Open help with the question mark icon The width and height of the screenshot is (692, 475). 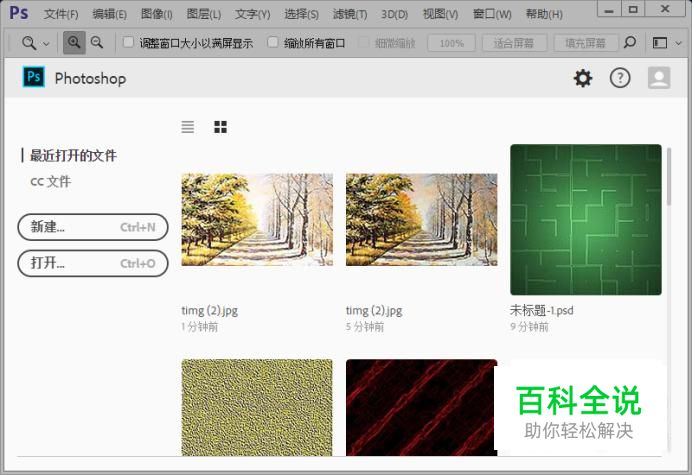point(620,78)
